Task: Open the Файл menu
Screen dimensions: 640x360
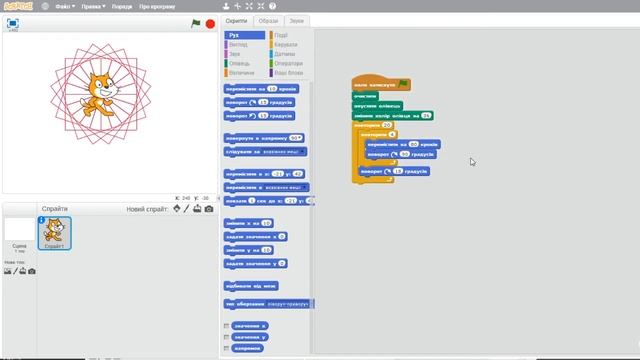Action: coord(65,7)
